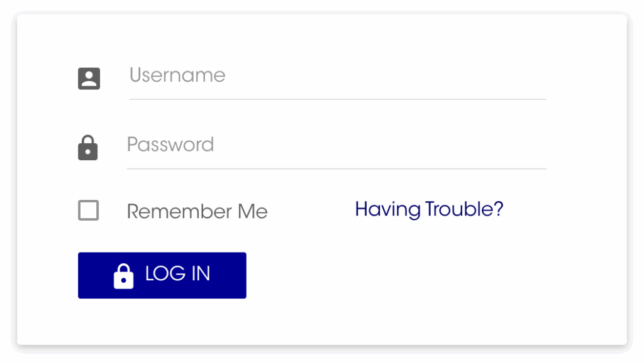Click the Password placeholder text
Image resolution: width=644 pixels, height=362 pixels.
[170, 145]
